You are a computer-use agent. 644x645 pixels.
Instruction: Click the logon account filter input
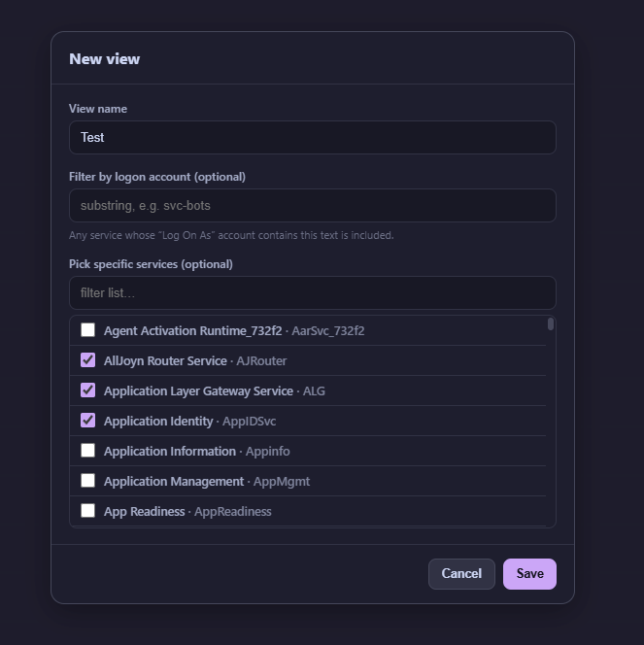[x=313, y=206]
